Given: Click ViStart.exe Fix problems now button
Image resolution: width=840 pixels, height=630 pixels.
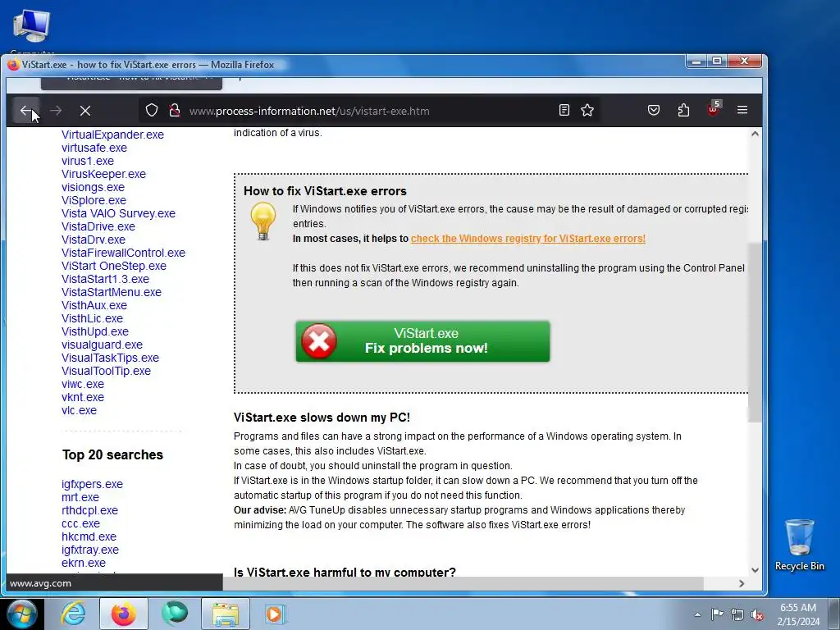Looking at the screenshot, I should pyautogui.click(x=422, y=341).
